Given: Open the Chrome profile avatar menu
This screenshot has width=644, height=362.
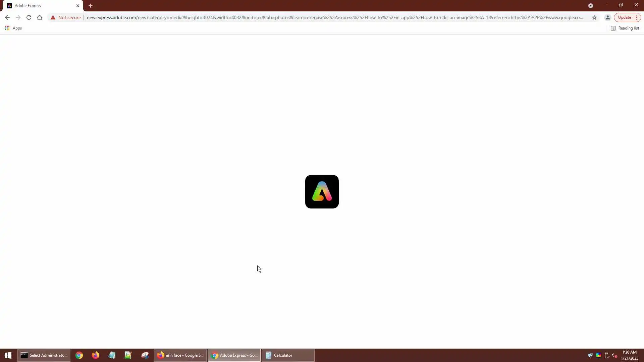Looking at the screenshot, I should [607, 17].
